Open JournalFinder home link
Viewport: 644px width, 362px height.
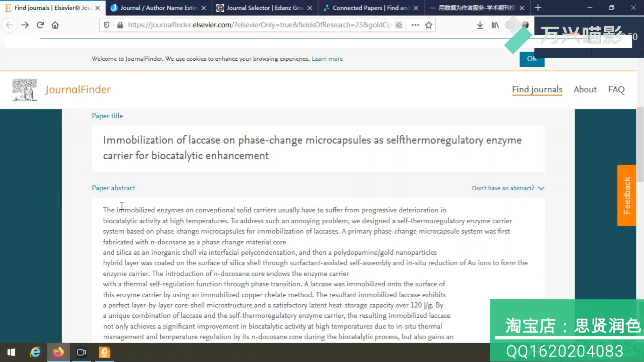(x=78, y=89)
